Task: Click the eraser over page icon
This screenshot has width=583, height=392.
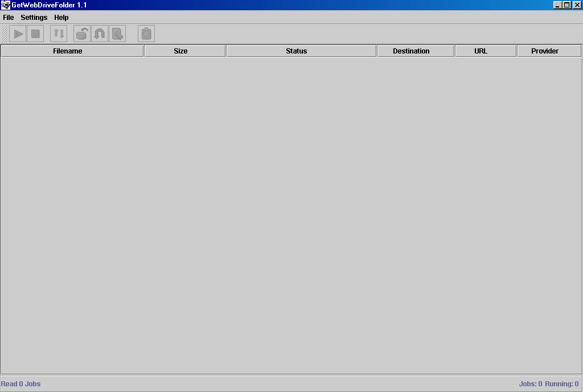Action: pos(117,34)
